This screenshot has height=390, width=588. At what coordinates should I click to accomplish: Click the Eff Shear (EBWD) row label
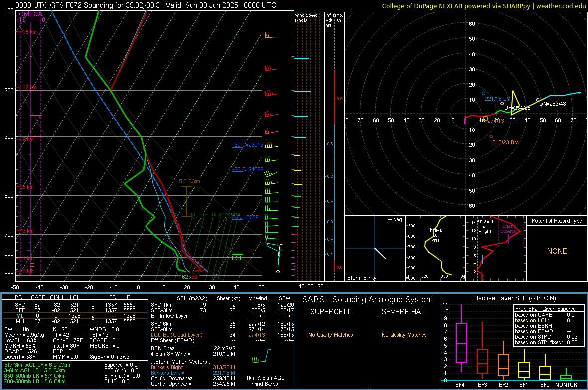tap(173, 340)
